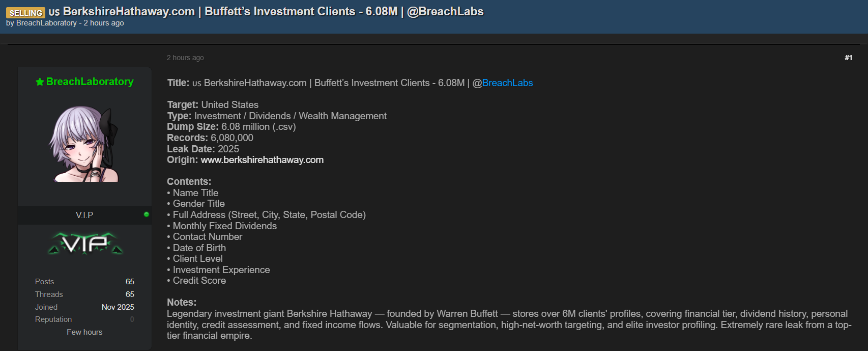Click BreachLaboratory's username above the avatar
The image size is (868, 351).
tap(90, 82)
